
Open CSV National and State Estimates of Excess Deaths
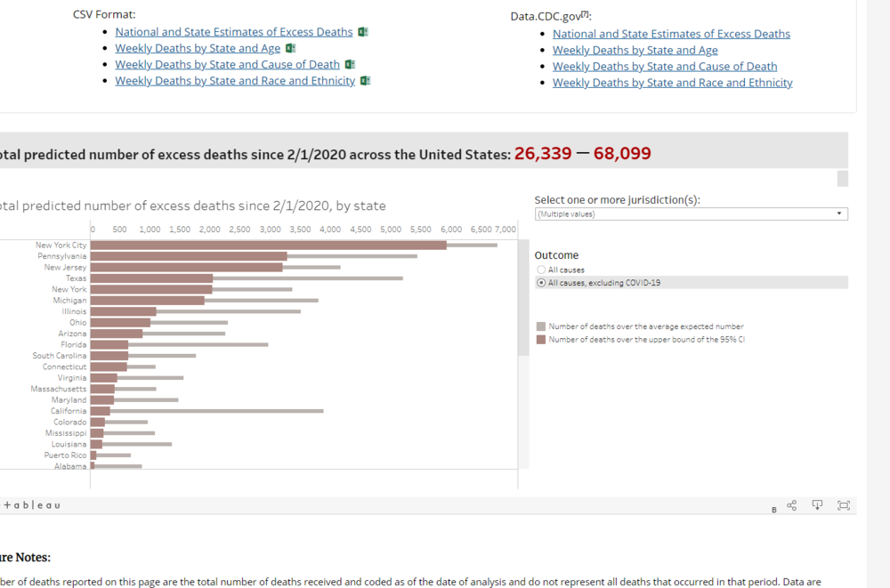234,32
